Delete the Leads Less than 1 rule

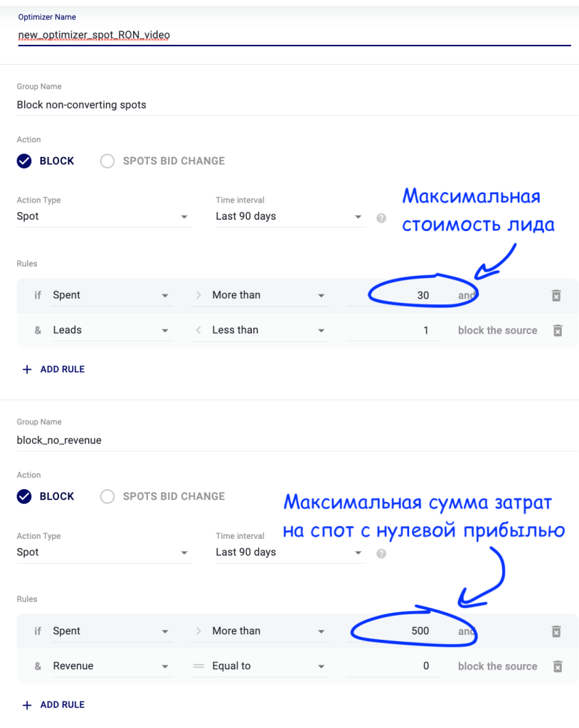pyautogui.click(x=558, y=330)
